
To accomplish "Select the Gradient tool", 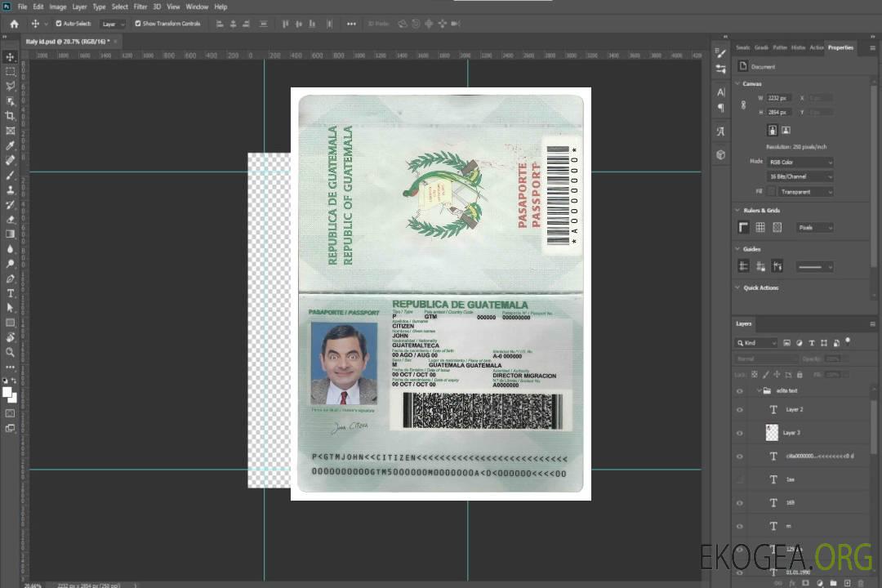I will (10, 234).
